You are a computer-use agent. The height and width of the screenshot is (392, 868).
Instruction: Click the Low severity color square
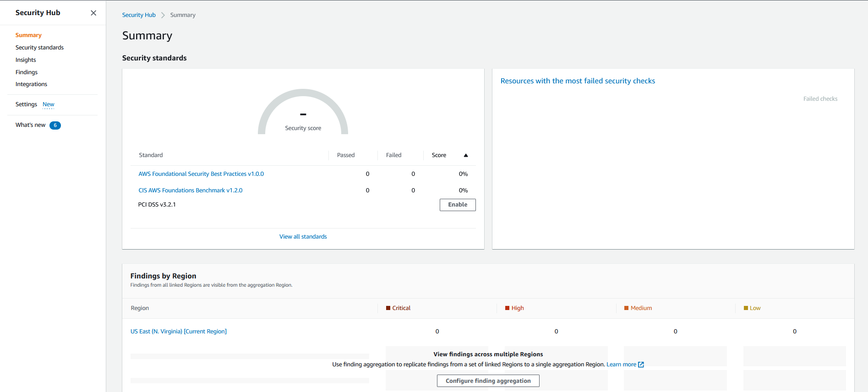[746, 308]
